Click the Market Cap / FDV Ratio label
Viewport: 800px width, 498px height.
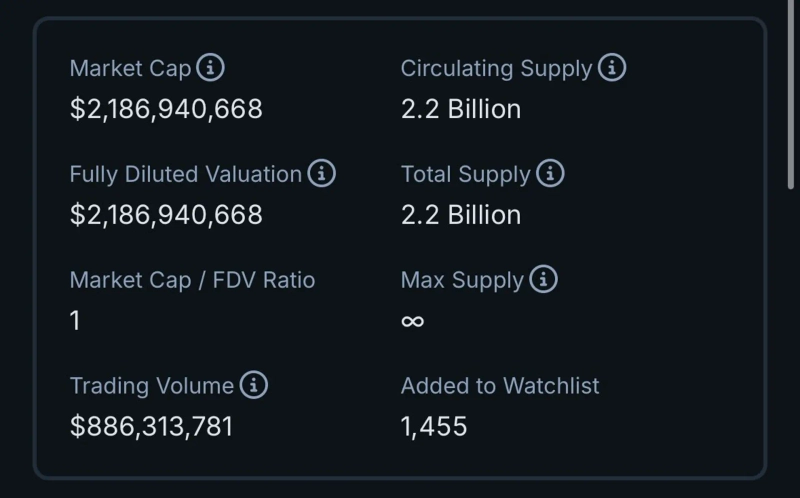click(192, 280)
